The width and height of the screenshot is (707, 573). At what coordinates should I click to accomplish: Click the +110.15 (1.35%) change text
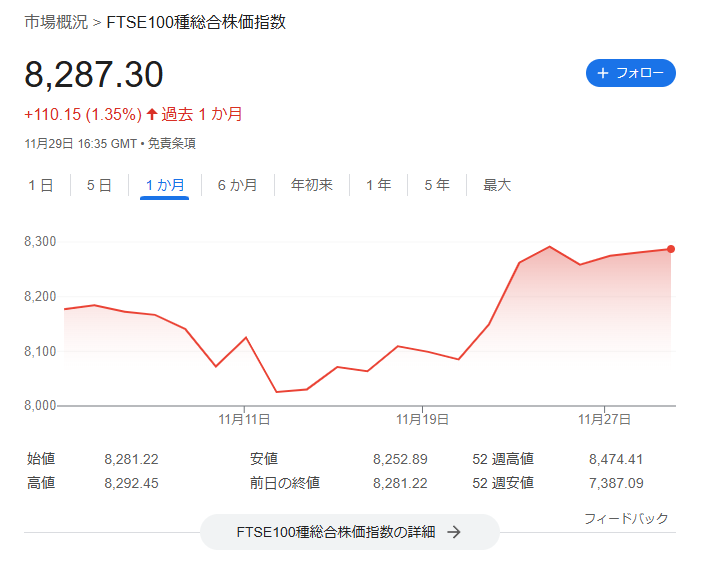pyautogui.click(x=83, y=115)
